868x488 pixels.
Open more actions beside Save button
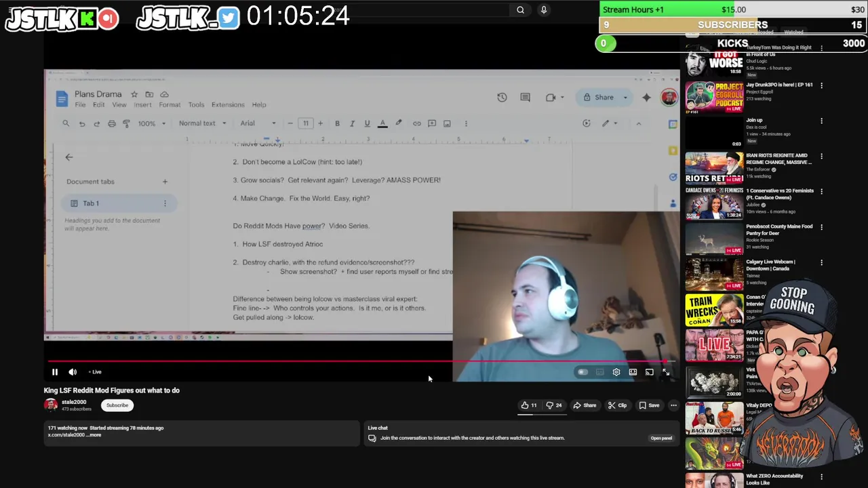673,405
